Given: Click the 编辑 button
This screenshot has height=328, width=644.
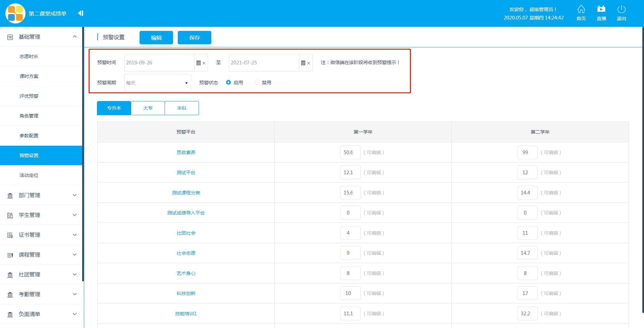Looking at the screenshot, I should pyautogui.click(x=156, y=38).
